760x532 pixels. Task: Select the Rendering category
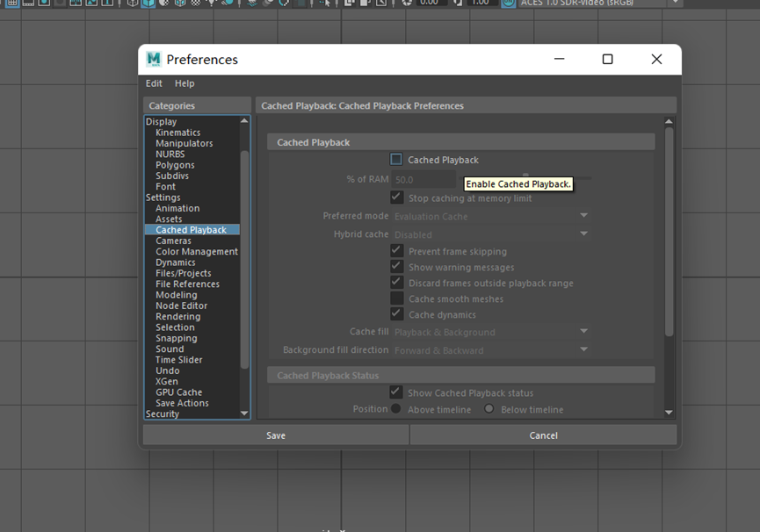pos(177,317)
